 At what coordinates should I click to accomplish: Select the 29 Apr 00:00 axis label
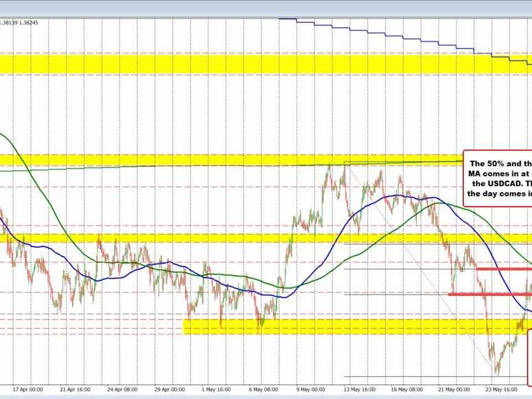(170, 389)
